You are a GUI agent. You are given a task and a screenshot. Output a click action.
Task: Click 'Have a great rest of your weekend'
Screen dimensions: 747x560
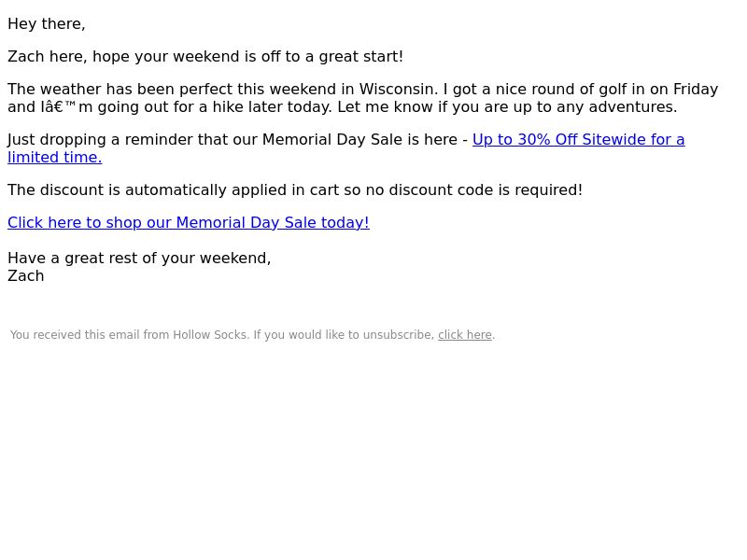click(x=139, y=259)
